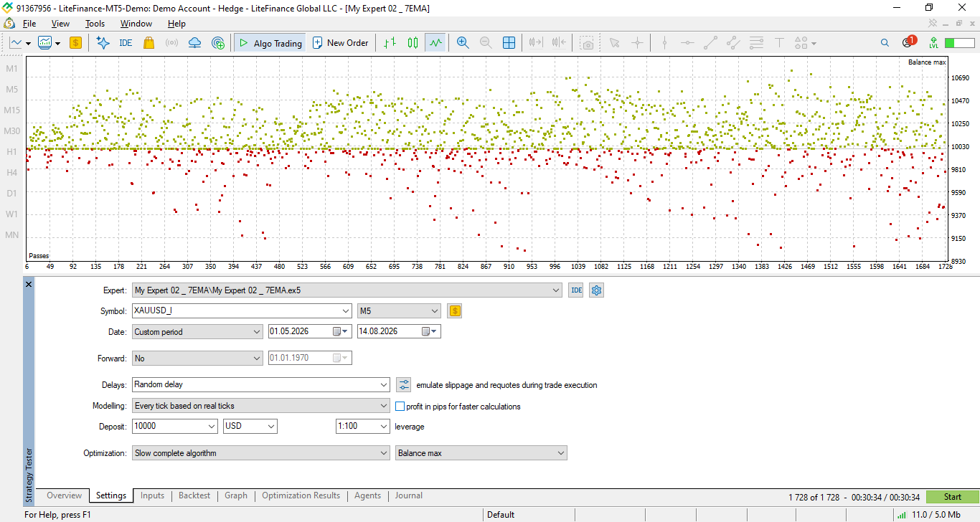Viewport: 980px width, 522px height.
Task: Open expert settings gear icon
Action: (597, 290)
